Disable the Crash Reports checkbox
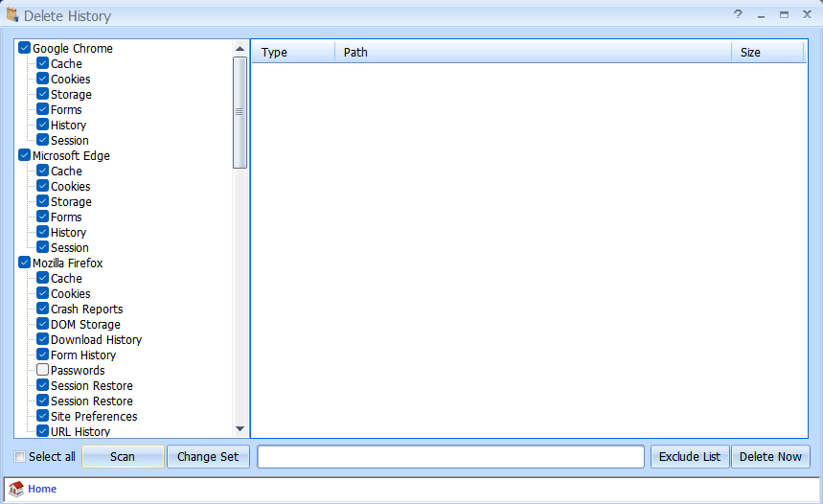Screen dimensions: 823x504 click(43, 309)
